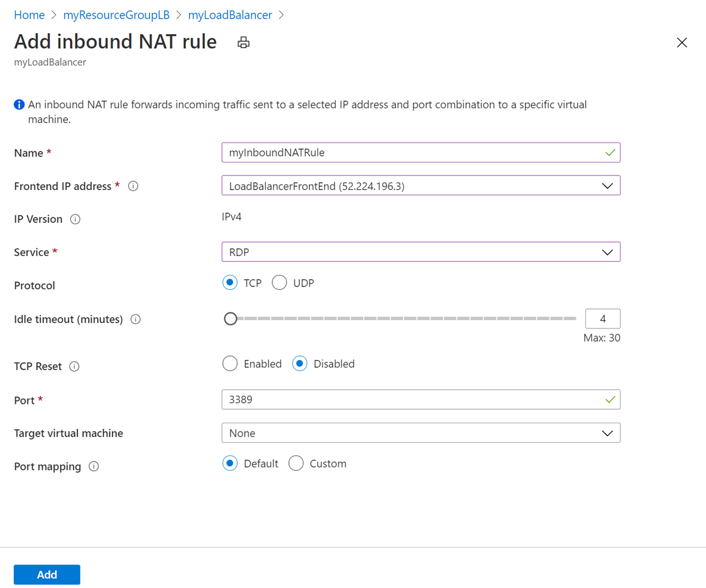Click the blue info icon in the banner
The image size is (706, 588).
coord(18,104)
